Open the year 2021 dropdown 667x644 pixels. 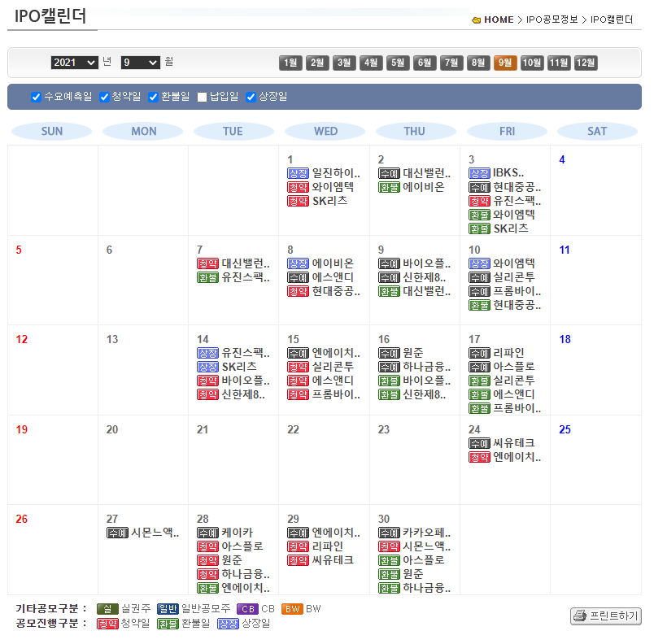(x=75, y=63)
